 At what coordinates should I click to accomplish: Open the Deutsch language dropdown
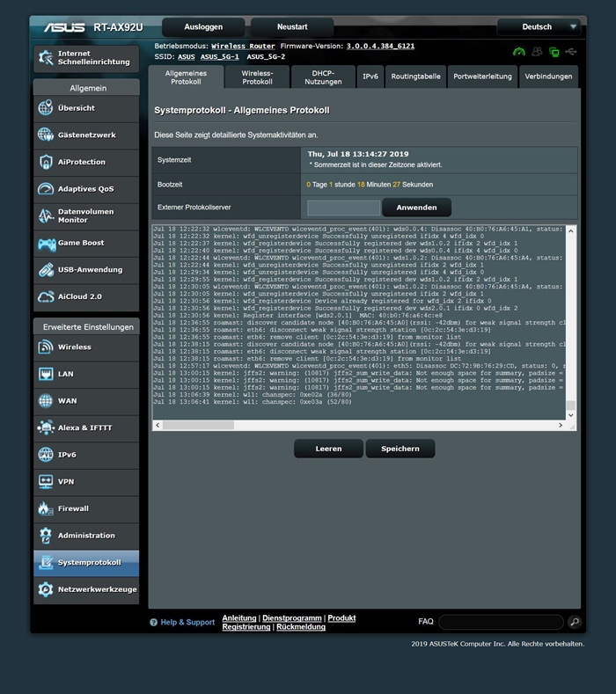[x=539, y=27]
